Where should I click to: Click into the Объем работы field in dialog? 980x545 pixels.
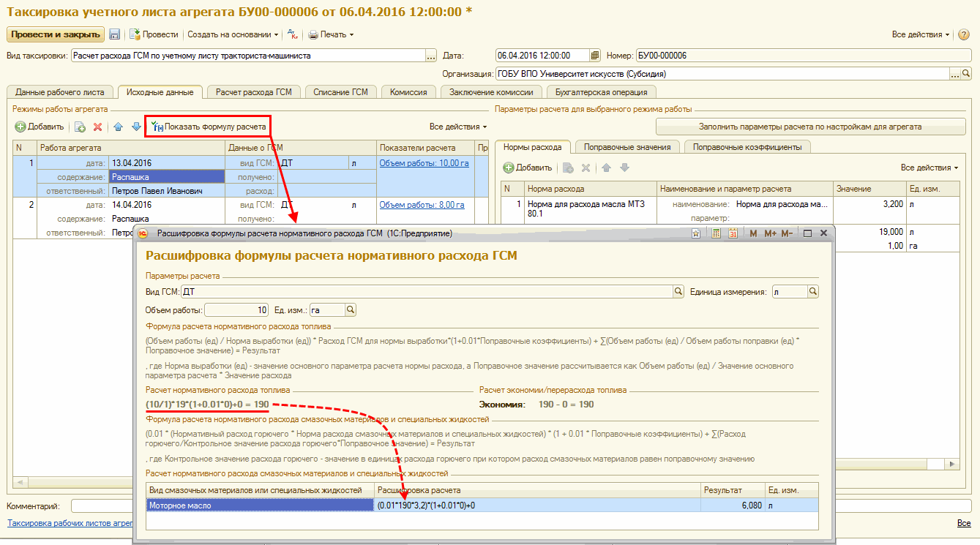pyautogui.click(x=237, y=310)
